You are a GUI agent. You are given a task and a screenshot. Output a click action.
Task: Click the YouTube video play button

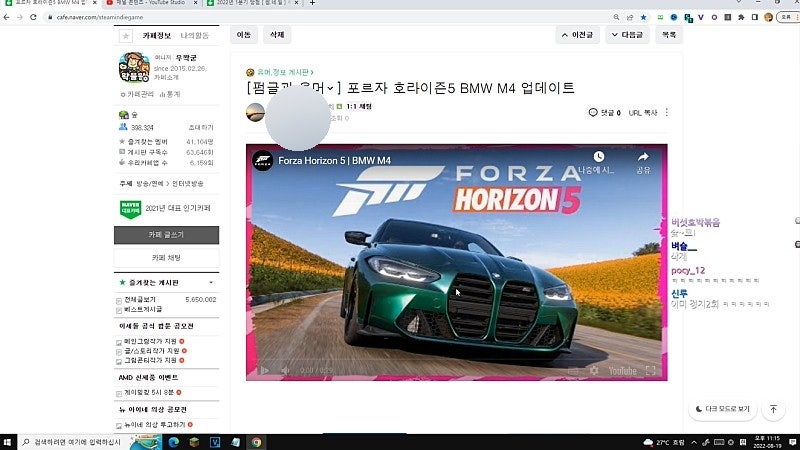[265, 370]
